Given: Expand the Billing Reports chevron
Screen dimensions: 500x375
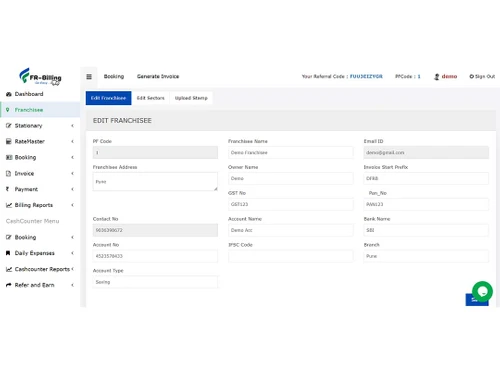Looking at the screenshot, I should pos(72,205).
